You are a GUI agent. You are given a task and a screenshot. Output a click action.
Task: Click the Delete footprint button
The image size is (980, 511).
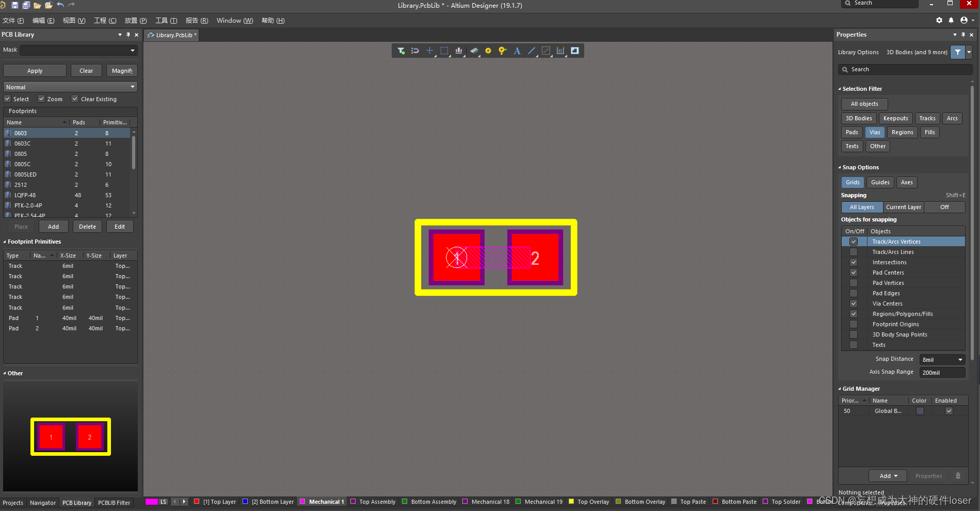[87, 227]
